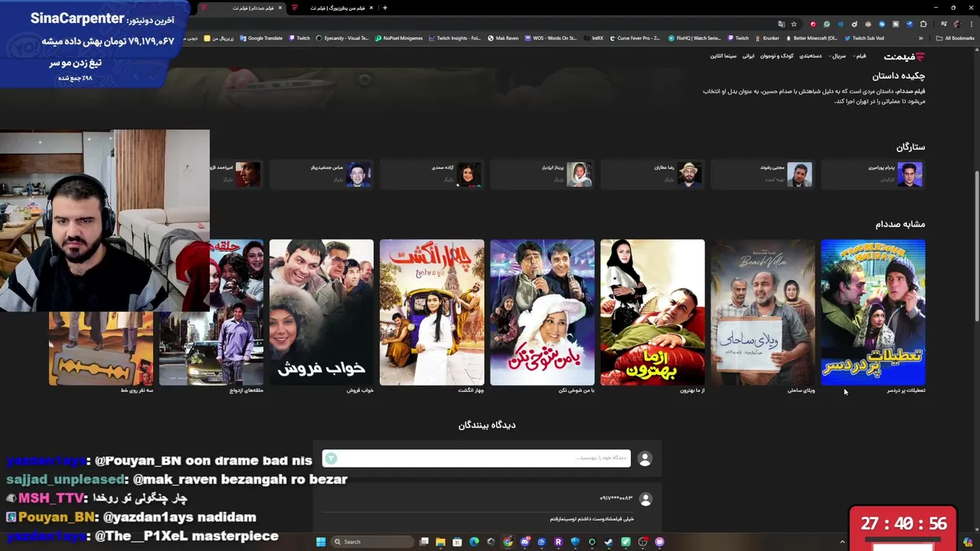Image resolution: width=980 pixels, height=551 pixels.
Task: Open the Windows Start menu
Action: [x=321, y=542]
